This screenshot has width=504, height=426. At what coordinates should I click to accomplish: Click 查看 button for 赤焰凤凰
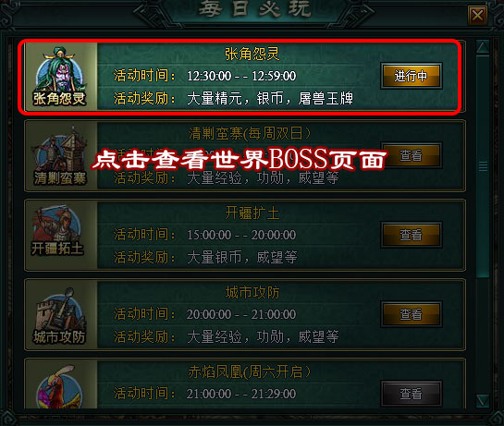pos(412,394)
